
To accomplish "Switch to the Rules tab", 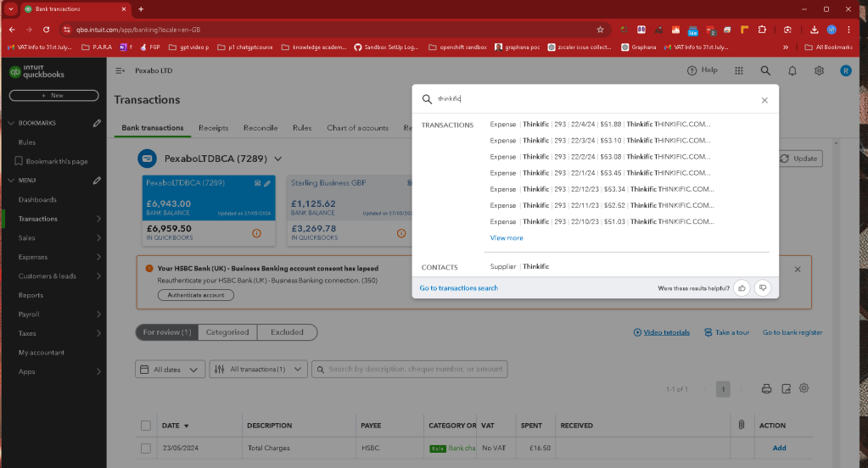I will [302, 128].
